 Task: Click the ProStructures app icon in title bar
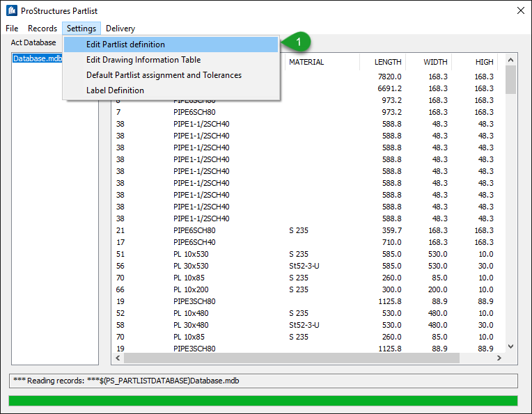pos(11,10)
